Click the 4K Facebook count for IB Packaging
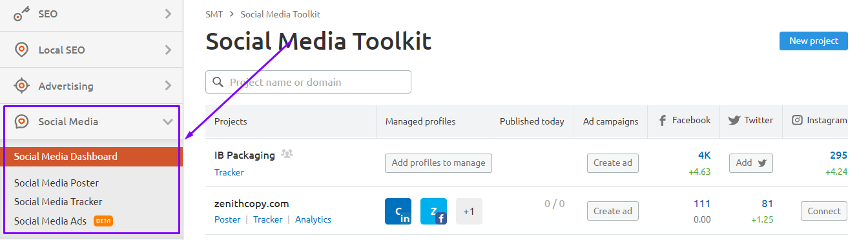This screenshot has height=240, width=868. (704, 155)
